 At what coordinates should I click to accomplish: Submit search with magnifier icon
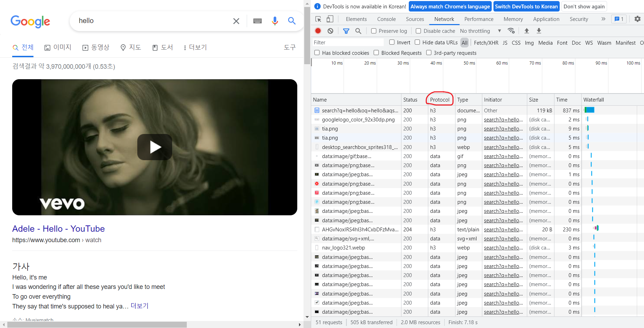click(292, 21)
